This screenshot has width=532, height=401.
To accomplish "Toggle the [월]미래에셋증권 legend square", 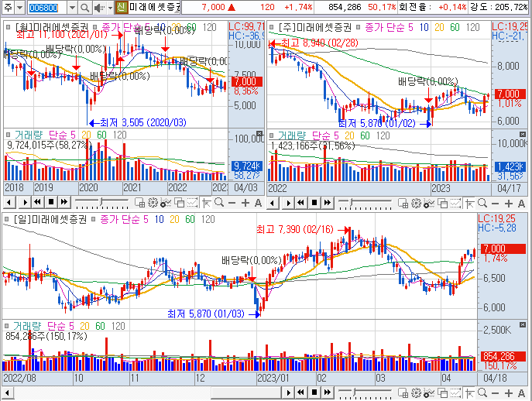I will (9, 27).
